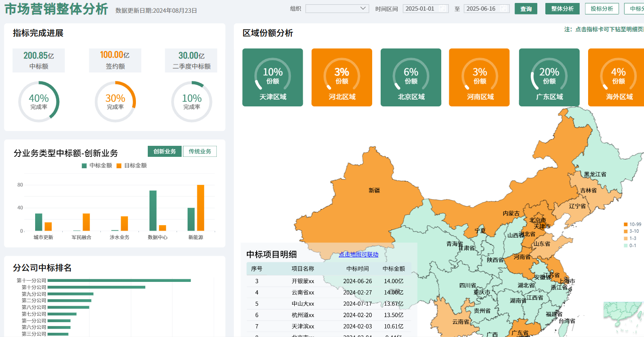The height and width of the screenshot is (337, 644).
Task: Click the 10-99 map legend swatch
Action: click(x=625, y=224)
